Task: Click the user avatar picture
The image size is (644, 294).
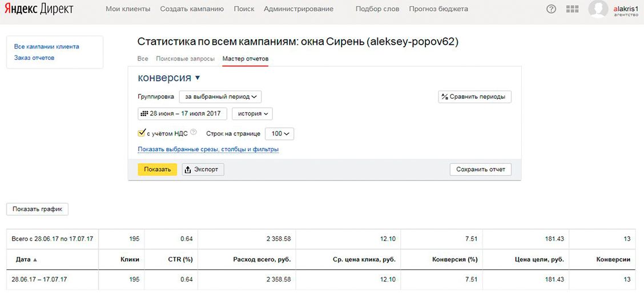Action: click(598, 9)
